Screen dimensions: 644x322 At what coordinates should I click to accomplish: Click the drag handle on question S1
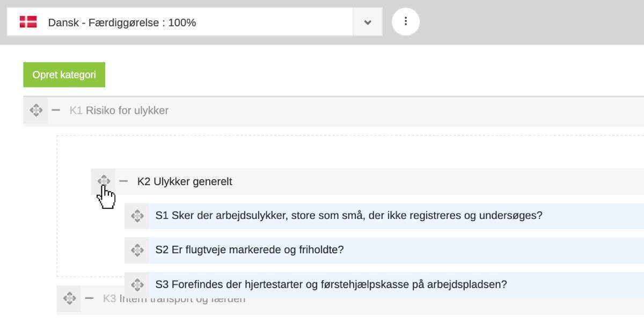click(137, 216)
